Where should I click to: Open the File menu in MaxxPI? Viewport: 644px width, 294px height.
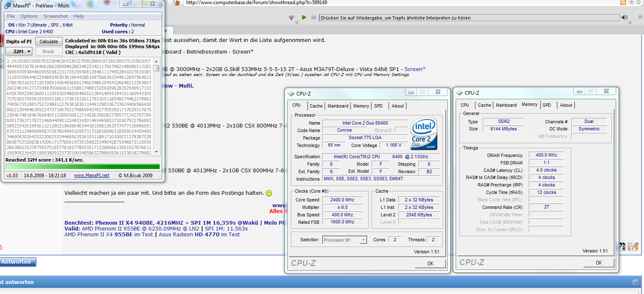click(11, 16)
